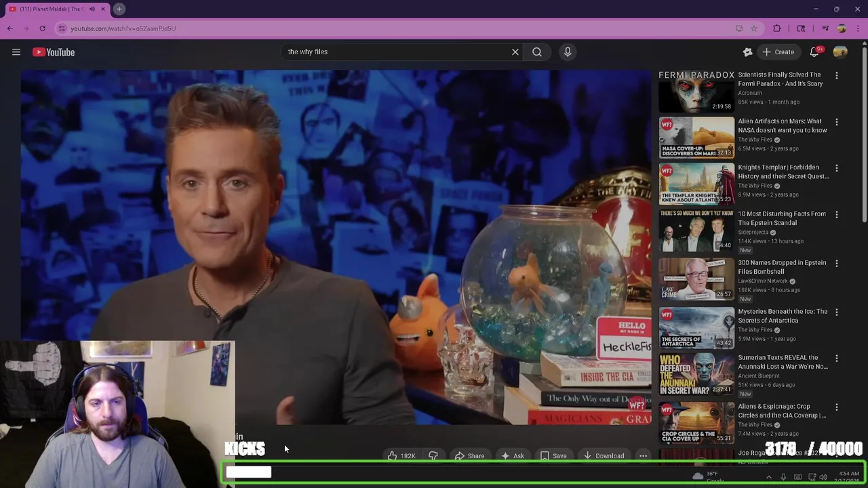
Task: Bookmark this tab with the star
Action: [x=754, y=28]
